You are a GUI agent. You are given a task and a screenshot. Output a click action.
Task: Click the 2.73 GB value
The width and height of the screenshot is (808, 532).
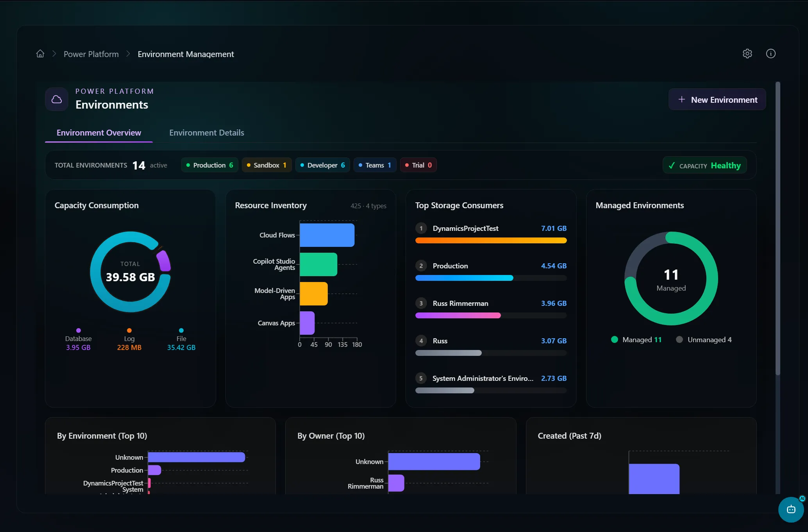click(554, 378)
